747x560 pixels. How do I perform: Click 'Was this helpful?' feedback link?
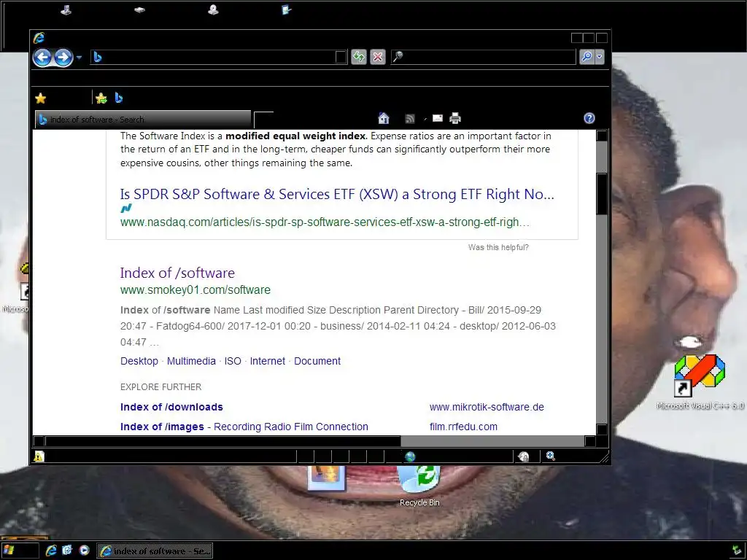(498, 247)
